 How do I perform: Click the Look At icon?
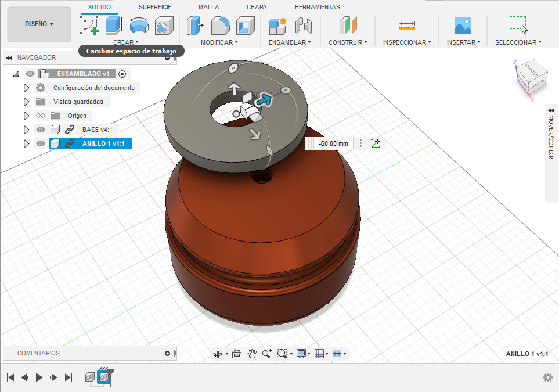(237, 354)
